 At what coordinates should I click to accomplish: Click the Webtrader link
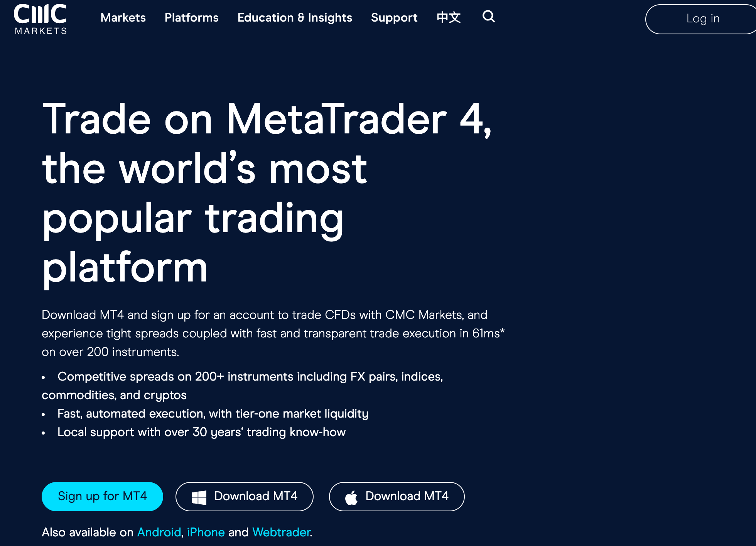(x=280, y=532)
